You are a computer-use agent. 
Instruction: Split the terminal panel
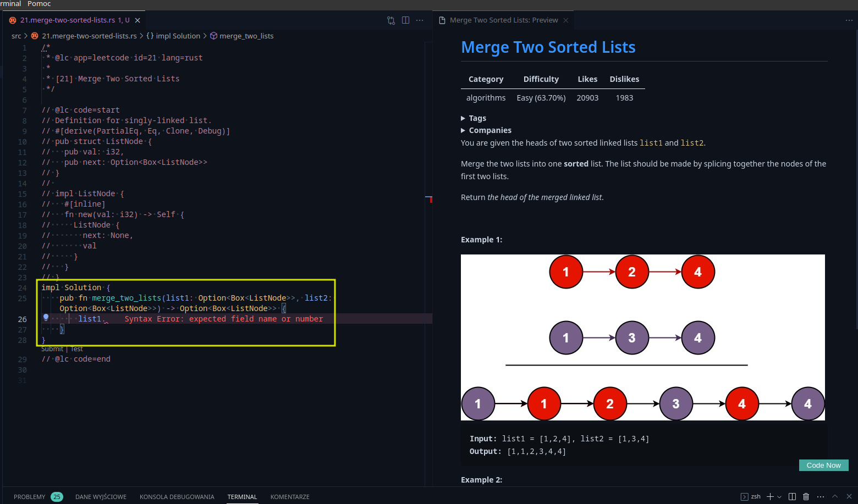[x=792, y=497]
